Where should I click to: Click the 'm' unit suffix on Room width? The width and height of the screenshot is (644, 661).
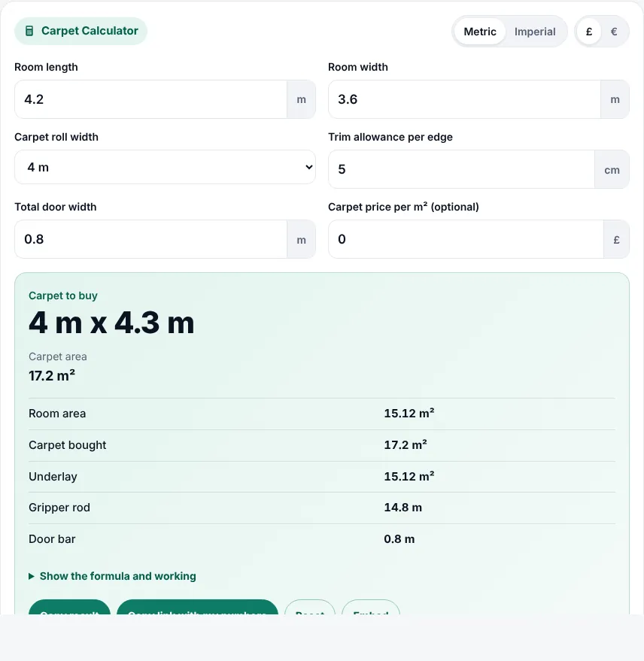coord(615,99)
